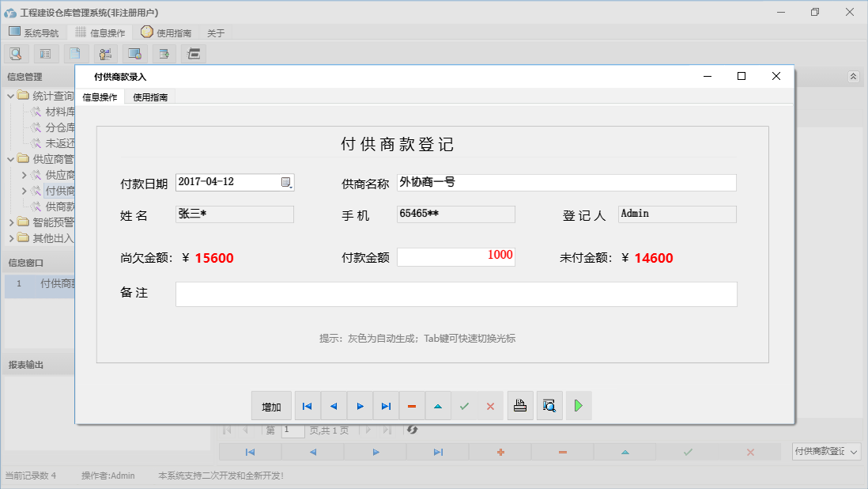The height and width of the screenshot is (489, 868).
Task: Open the search icon on the main toolbar
Action: point(16,53)
